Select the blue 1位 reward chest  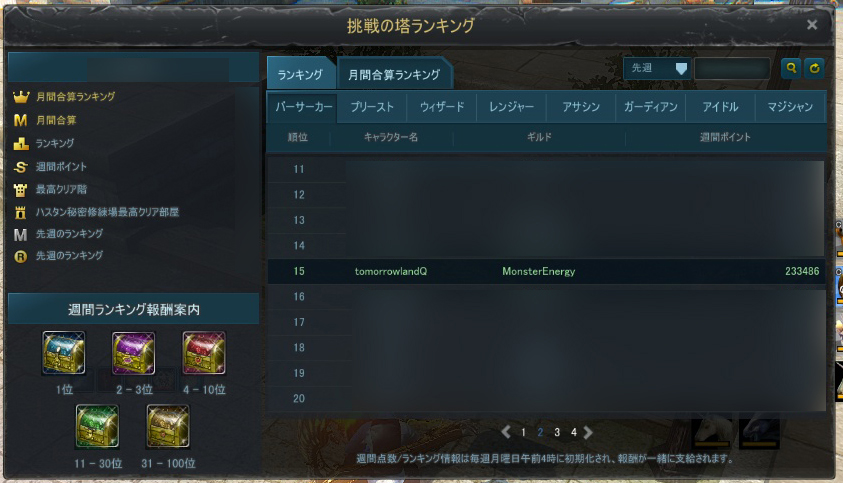[64, 353]
